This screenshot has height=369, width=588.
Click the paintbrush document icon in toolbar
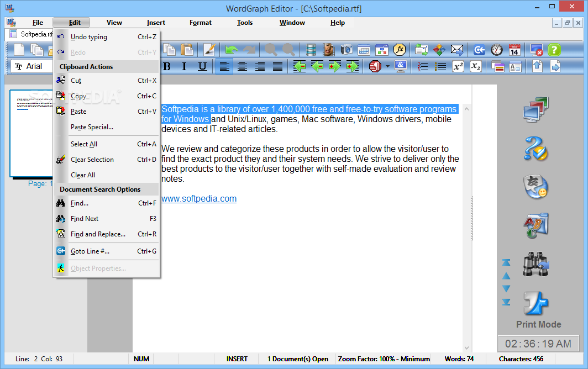(209, 50)
